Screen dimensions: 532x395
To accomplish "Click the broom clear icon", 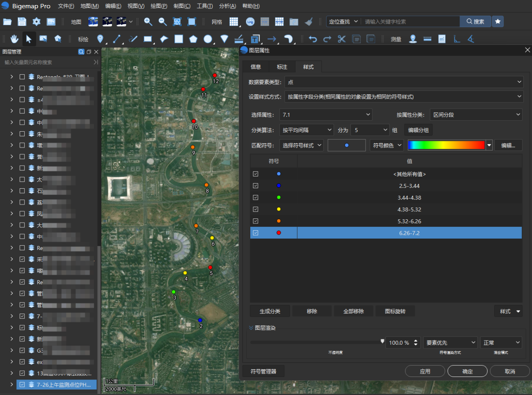I will (309, 22).
